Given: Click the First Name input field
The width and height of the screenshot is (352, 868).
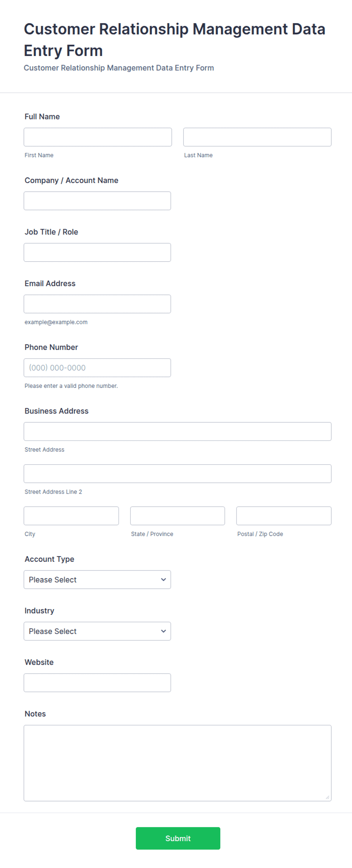Looking at the screenshot, I should (98, 137).
